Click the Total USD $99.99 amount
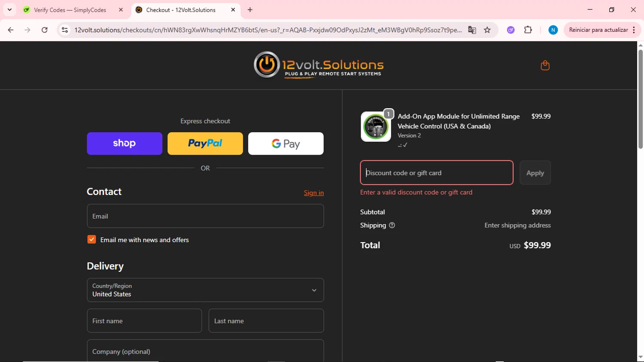The height and width of the screenshot is (362, 644). (x=537, y=245)
